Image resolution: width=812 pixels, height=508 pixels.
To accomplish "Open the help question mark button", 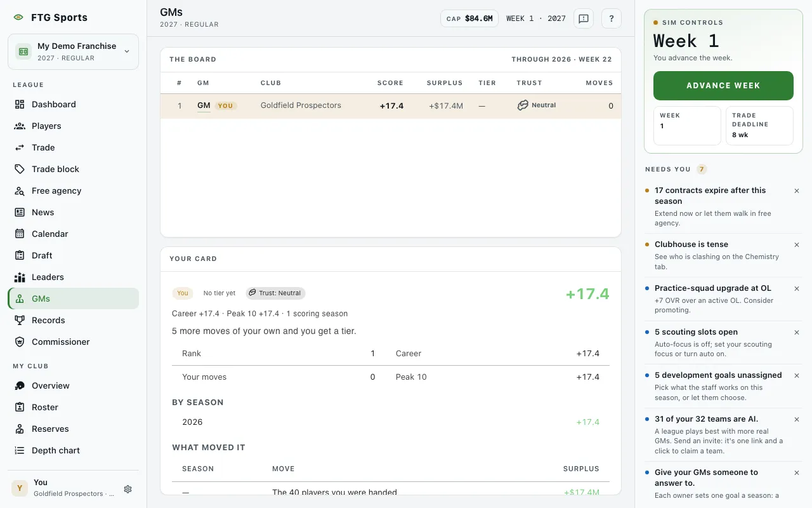I will pyautogui.click(x=612, y=18).
